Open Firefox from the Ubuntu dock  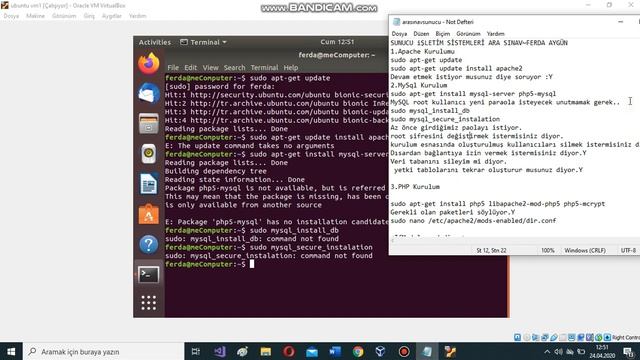click(x=149, y=64)
